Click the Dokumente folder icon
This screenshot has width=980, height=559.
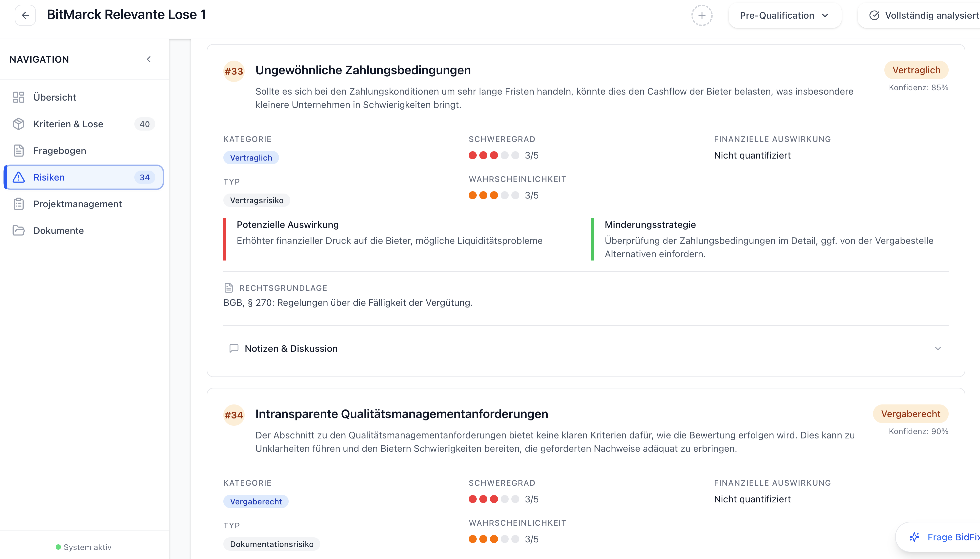[18, 230]
